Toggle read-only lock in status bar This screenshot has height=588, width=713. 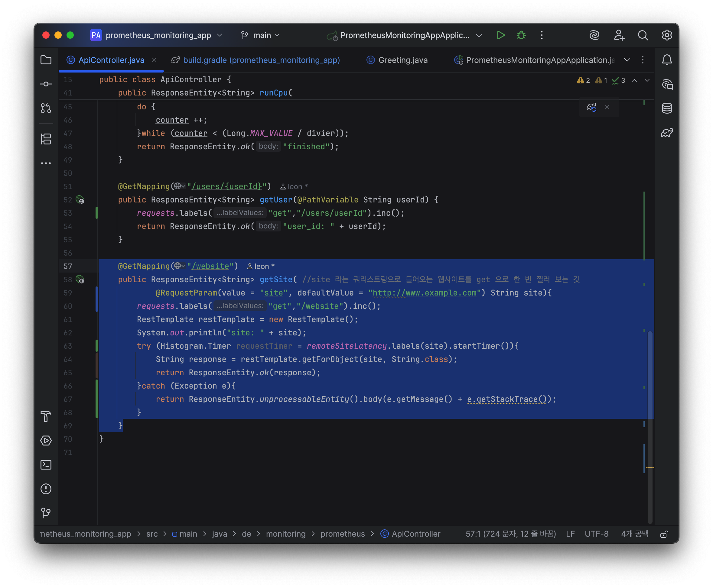(664, 534)
